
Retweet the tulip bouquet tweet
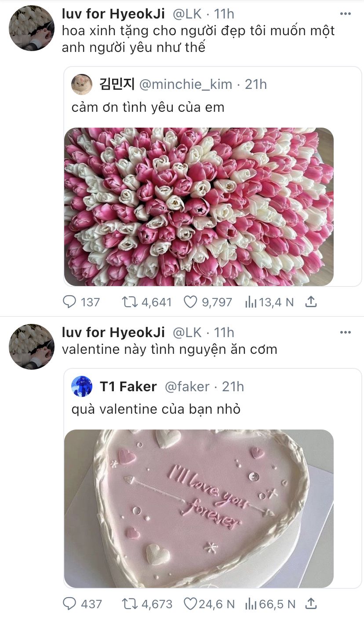129,302
